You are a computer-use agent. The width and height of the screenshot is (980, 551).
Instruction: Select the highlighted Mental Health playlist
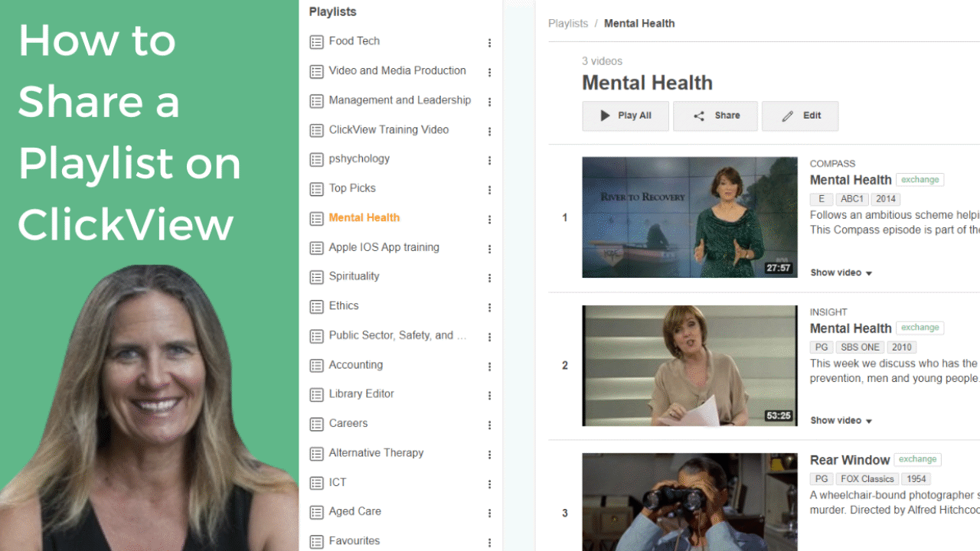[x=364, y=217]
